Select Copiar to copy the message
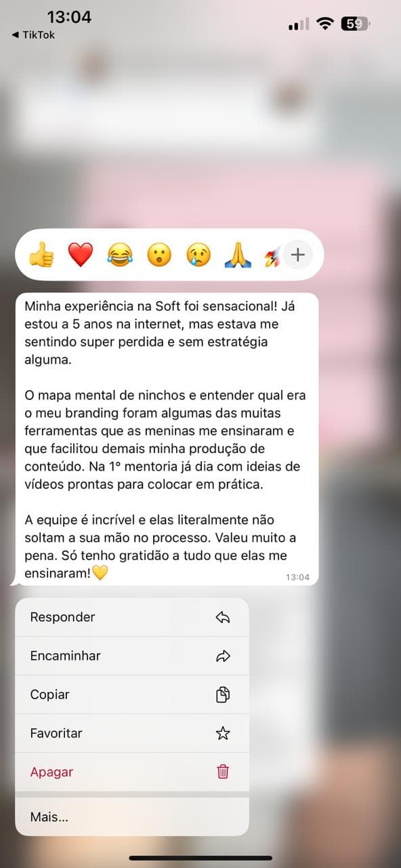The image size is (401, 868). point(132,694)
